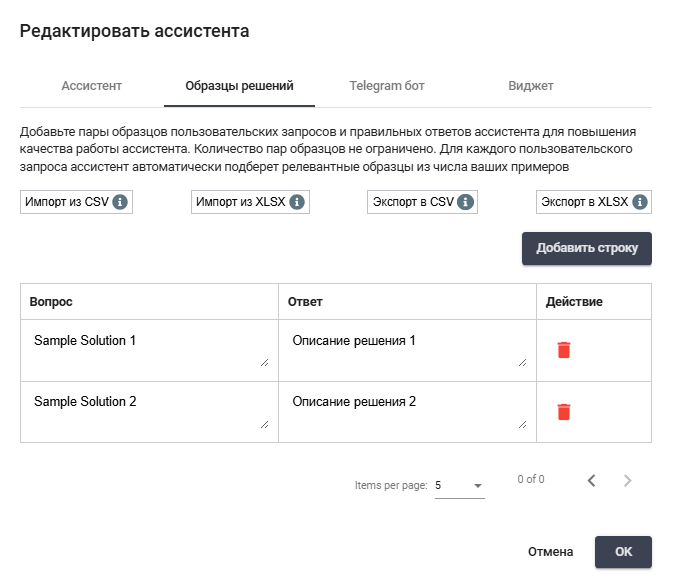This screenshot has width=673, height=580.
Task: Switch to the Ассистент tab
Action: [x=92, y=86]
